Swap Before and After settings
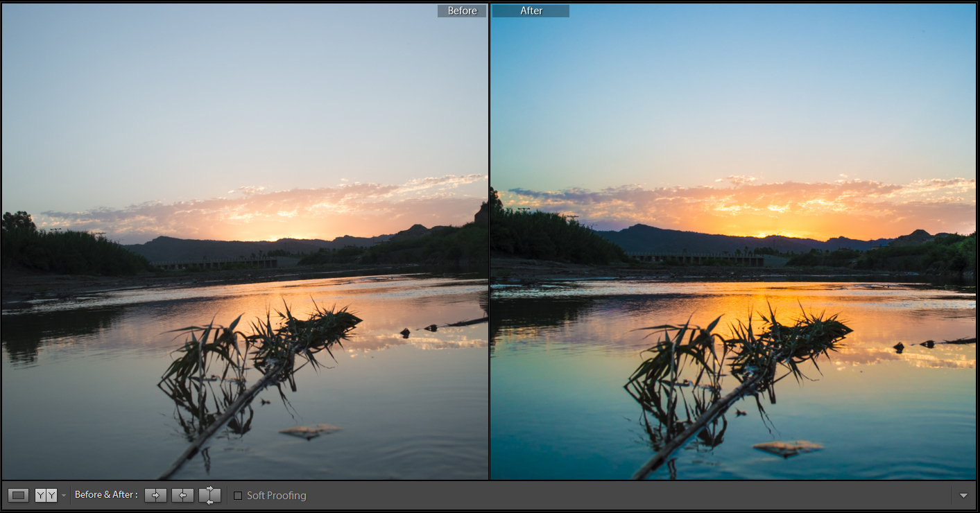980x513 pixels. pos(209,495)
